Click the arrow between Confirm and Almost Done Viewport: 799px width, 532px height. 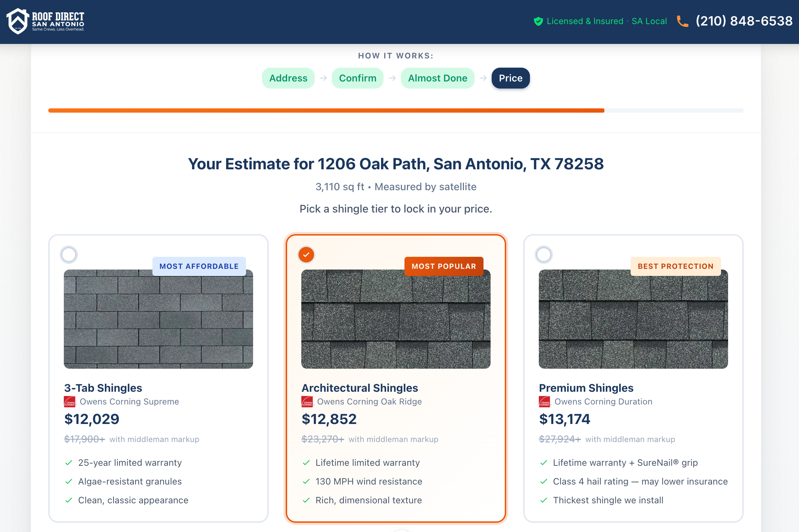(392, 78)
